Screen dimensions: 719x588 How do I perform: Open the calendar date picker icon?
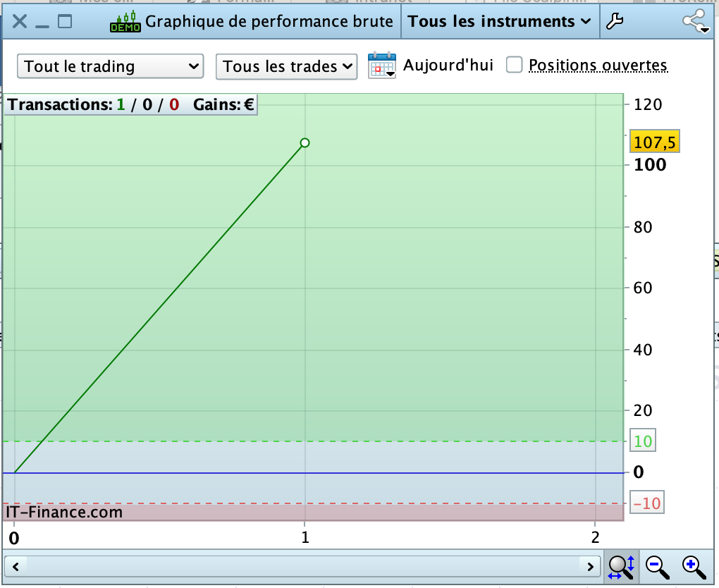tap(381, 65)
